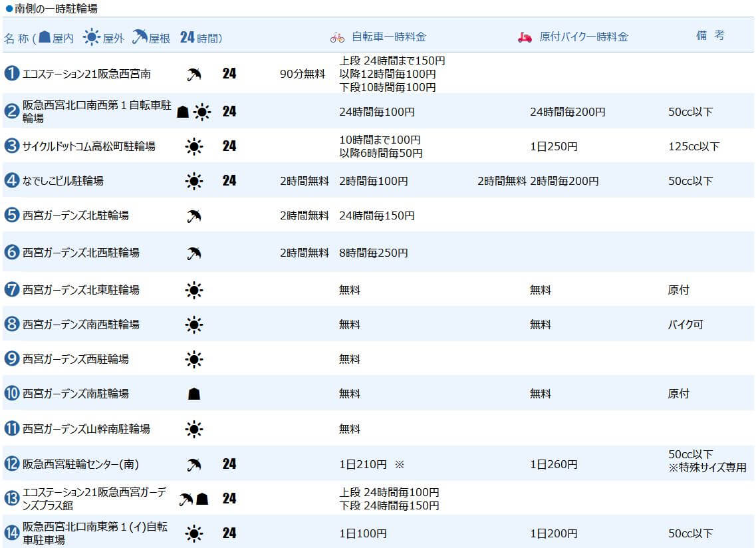Click the fee 8時間毎250円

[373, 253]
